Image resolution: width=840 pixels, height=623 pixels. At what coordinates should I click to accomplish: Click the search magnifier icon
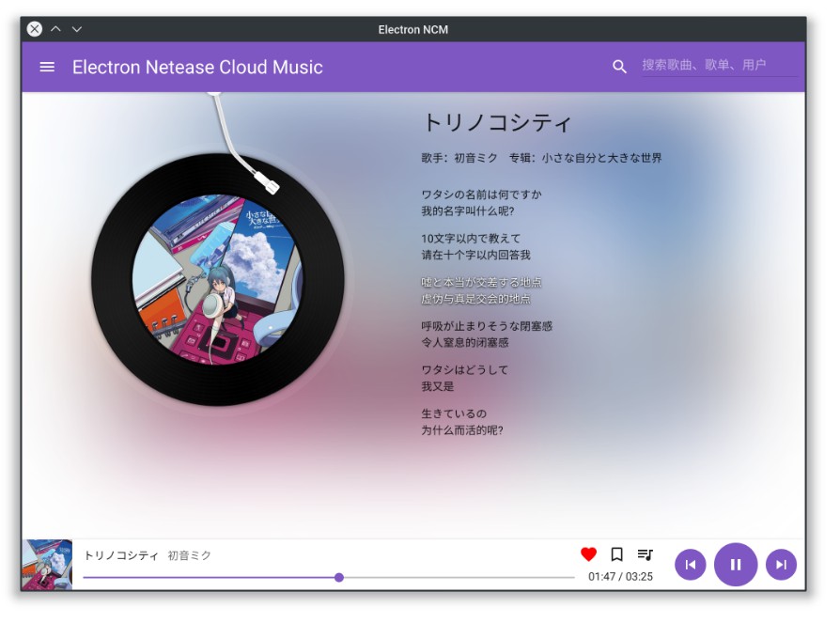click(619, 67)
